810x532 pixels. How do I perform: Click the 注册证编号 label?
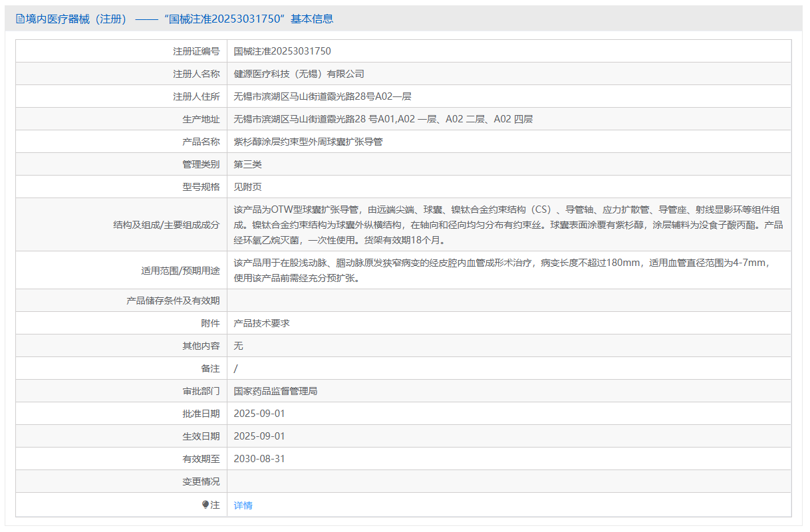pos(196,51)
